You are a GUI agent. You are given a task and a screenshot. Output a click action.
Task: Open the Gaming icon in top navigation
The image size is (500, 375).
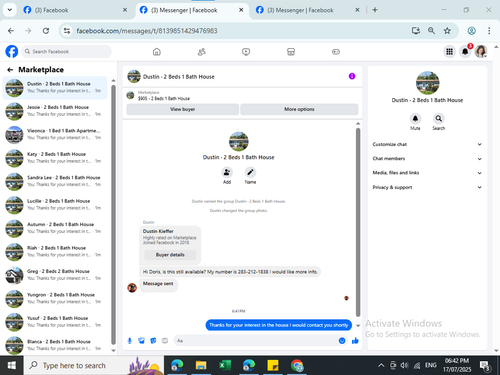[336, 52]
